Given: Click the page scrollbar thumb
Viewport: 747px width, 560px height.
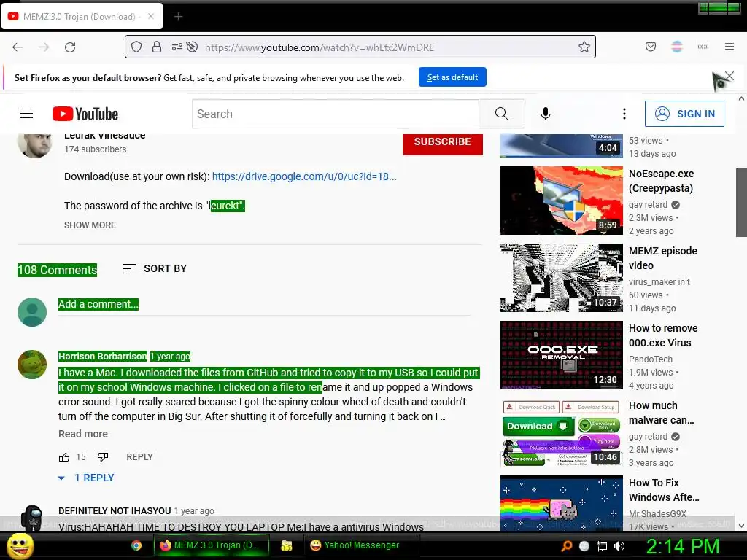Looking at the screenshot, I should pyautogui.click(x=741, y=203).
